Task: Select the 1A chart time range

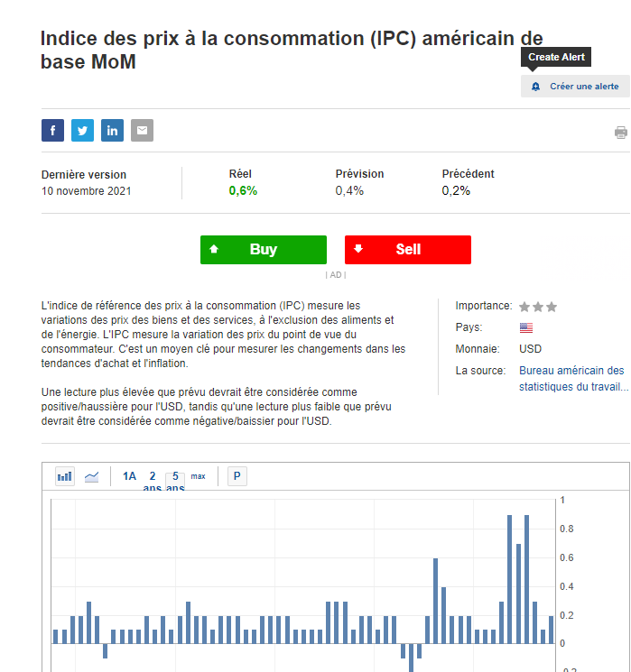Action: pos(129,476)
